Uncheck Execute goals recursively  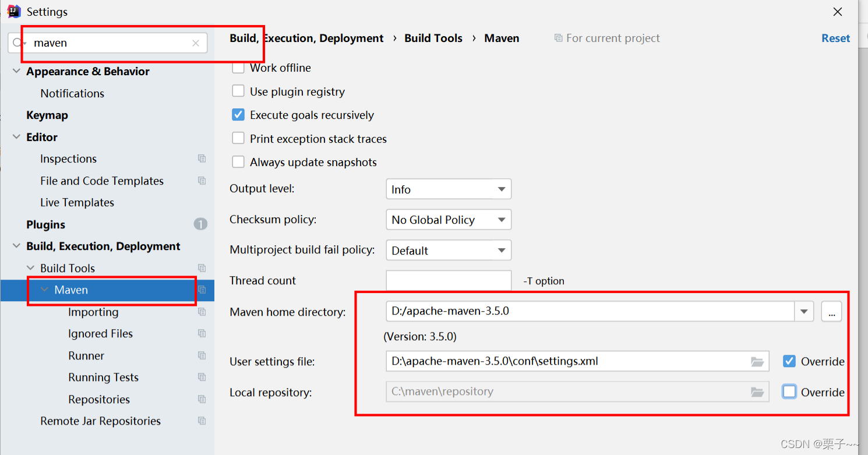238,115
